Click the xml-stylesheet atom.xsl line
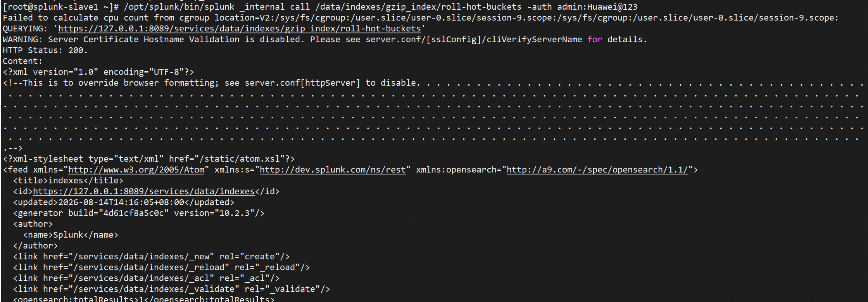 click(x=149, y=159)
